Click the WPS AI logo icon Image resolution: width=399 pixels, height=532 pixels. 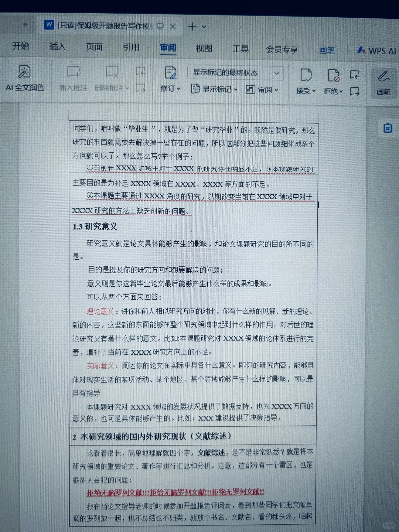click(361, 50)
